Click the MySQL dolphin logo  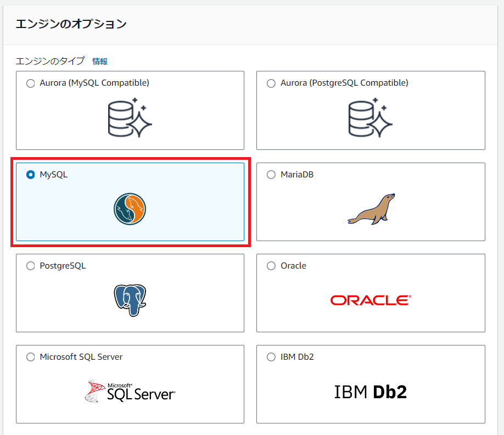130,209
